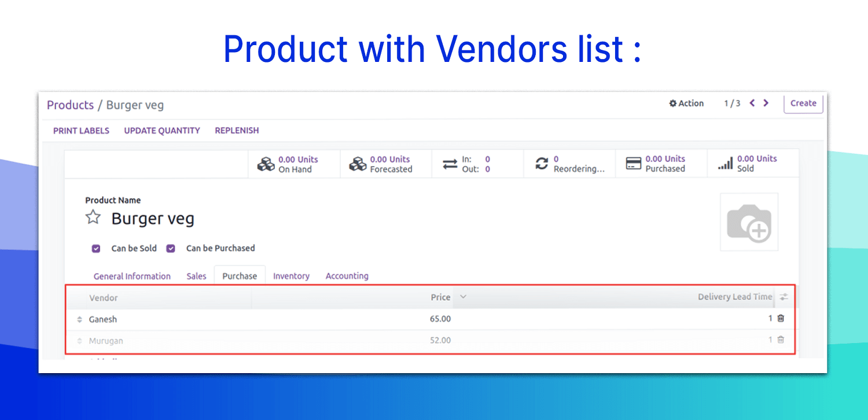Open Forecasted units stat button

coord(386,164)
